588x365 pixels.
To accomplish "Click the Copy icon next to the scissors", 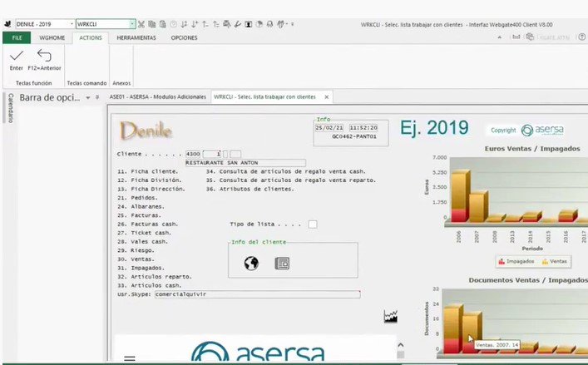I will point(152,24).
